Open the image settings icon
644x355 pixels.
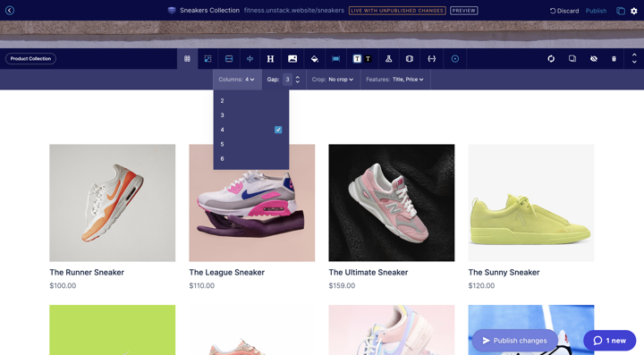pos(292,59)
